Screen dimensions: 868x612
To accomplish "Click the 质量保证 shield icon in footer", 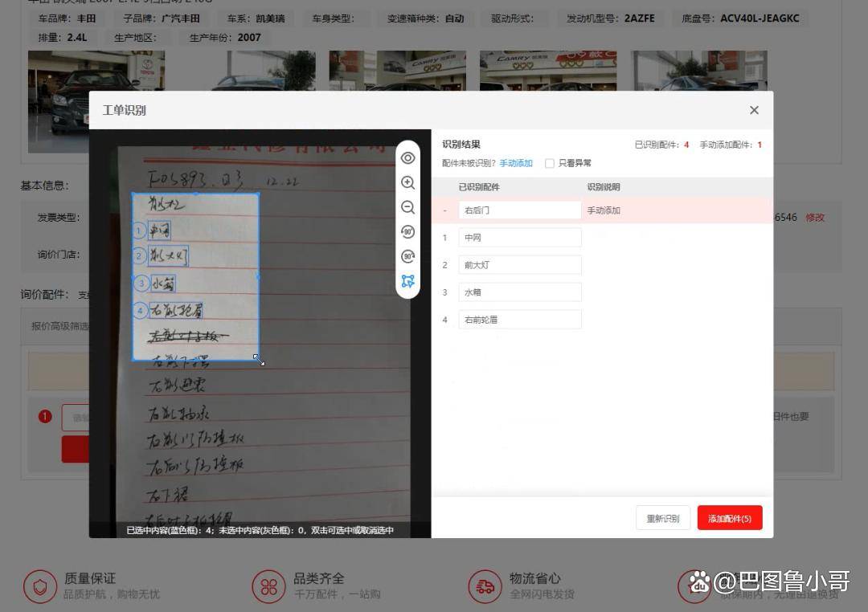I will tap(40, 586).
